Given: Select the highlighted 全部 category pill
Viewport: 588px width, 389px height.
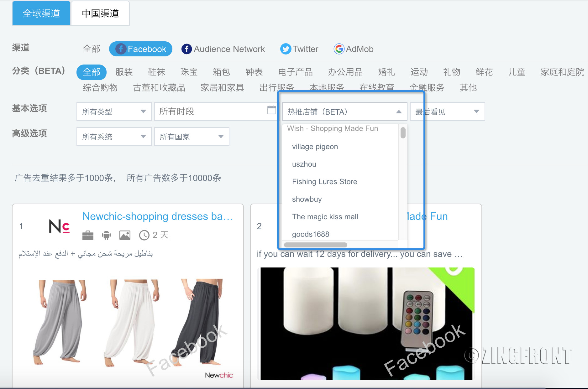Looking at the screenshot, I should [92, 72].
